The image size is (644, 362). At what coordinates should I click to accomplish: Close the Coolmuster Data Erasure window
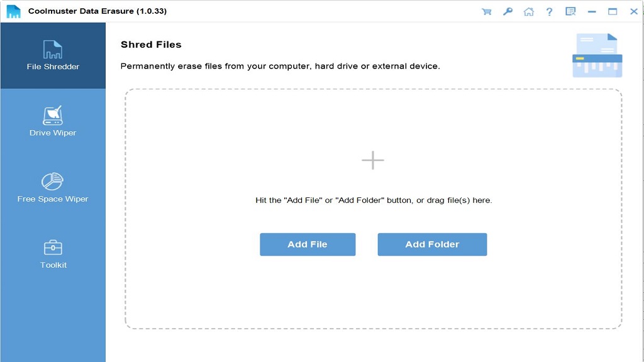tap(633, 11)
